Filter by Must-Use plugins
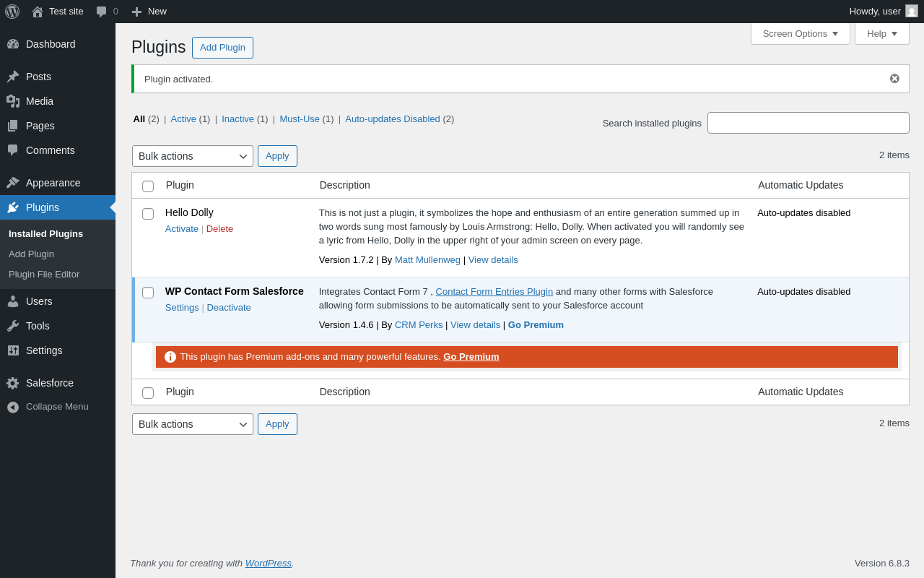The width and height of the screenshot is (924, 578). pyautogui.click(x=300, y=119)
